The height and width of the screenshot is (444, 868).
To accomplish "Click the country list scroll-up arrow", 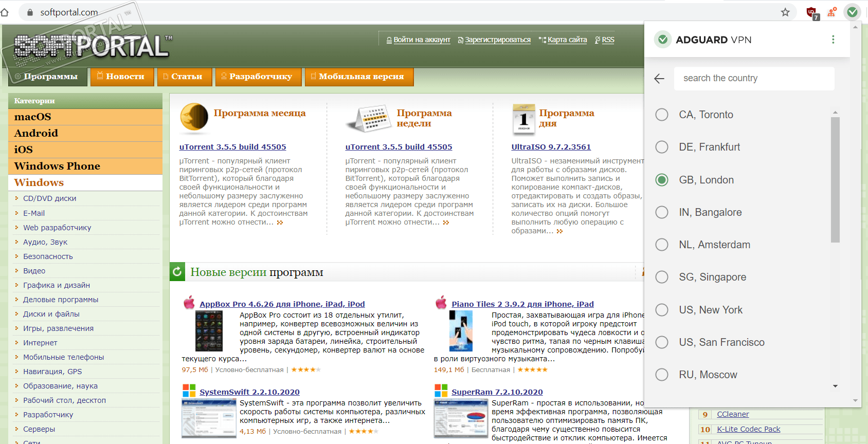I will click(x=835, y=112).
